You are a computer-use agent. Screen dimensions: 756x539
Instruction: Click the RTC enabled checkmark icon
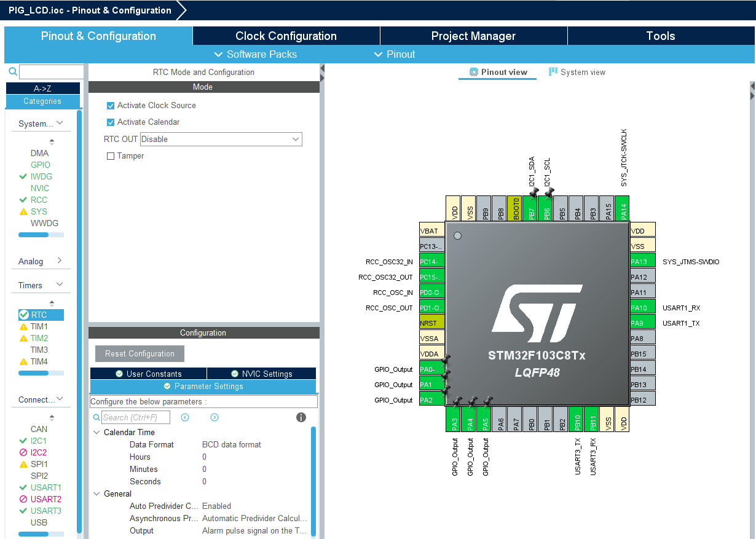click(x=24, y=315)
